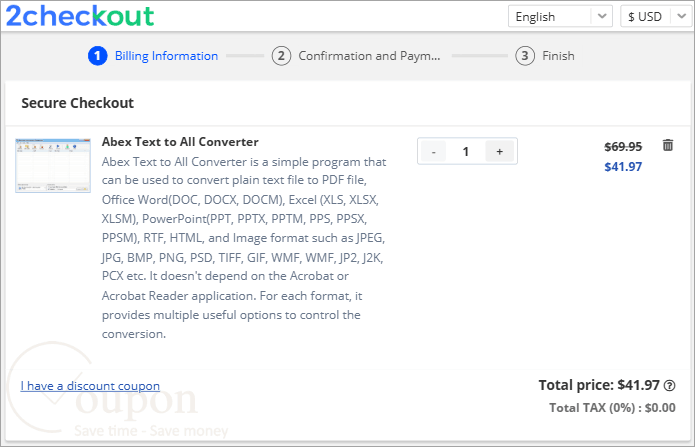This screenshot has width=695, height=447.
Task: Open the English language dropdown
Action: click(x=560, y=16)
